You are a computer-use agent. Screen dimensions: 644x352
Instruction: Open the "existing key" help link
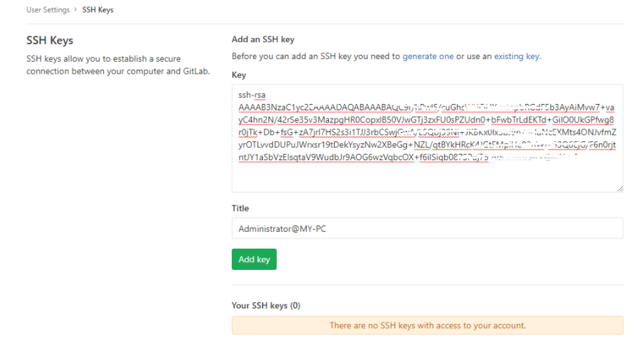point(517,56)
